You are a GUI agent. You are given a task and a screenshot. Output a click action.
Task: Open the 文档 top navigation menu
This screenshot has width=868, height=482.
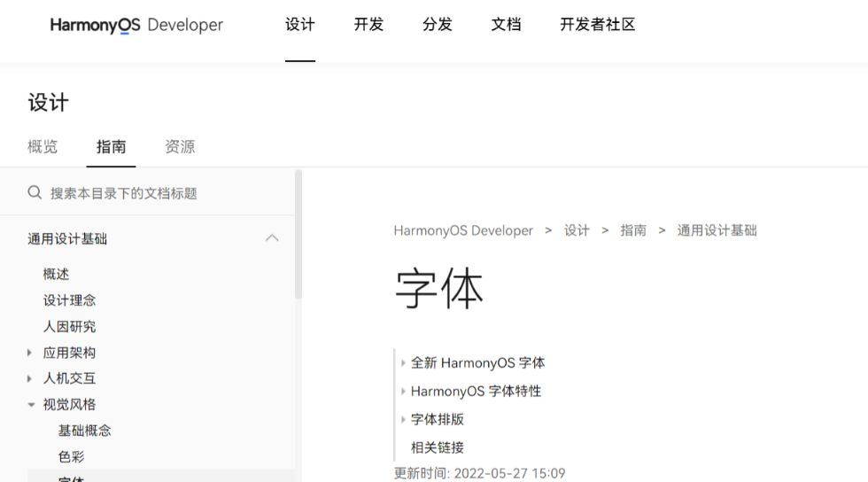point(506,25)
